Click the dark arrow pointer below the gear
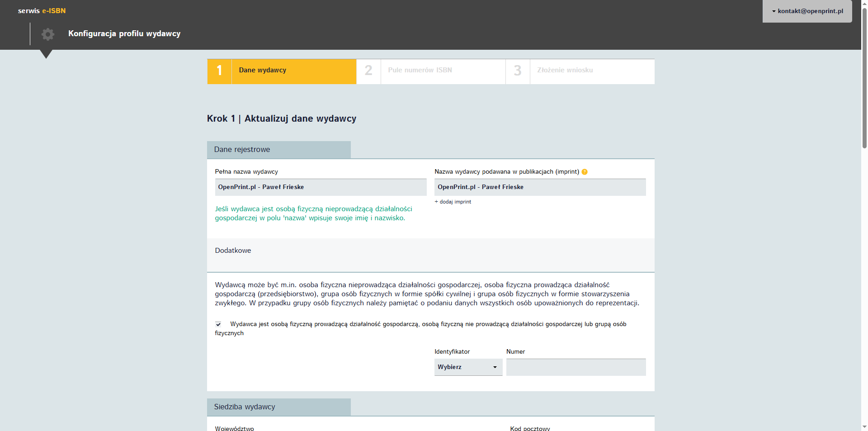This screenshot has height=431, width=868. (47, 54)
